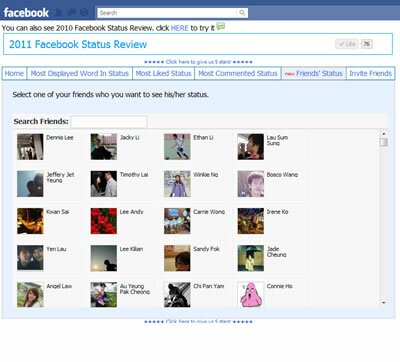Click the name Sandy Fok
The image size is (400, 362).
click(x=206, y=249)
